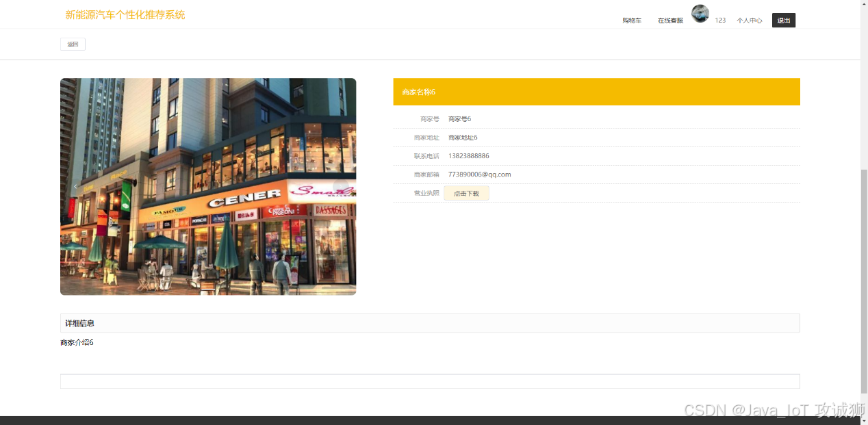868x425 pixels.
Task: Select the 商家地址6 value text
Action: pyautogui.click(x=463, y=138)
